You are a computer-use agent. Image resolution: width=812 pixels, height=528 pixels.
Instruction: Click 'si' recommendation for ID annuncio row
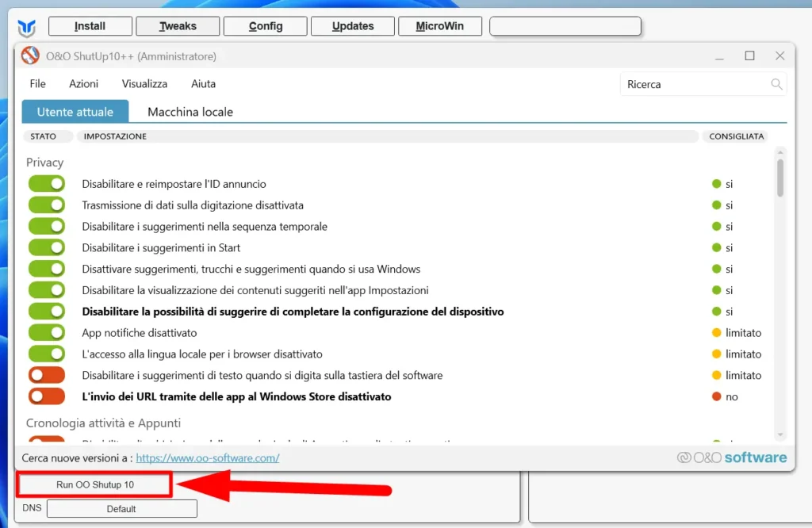[730, 184]
